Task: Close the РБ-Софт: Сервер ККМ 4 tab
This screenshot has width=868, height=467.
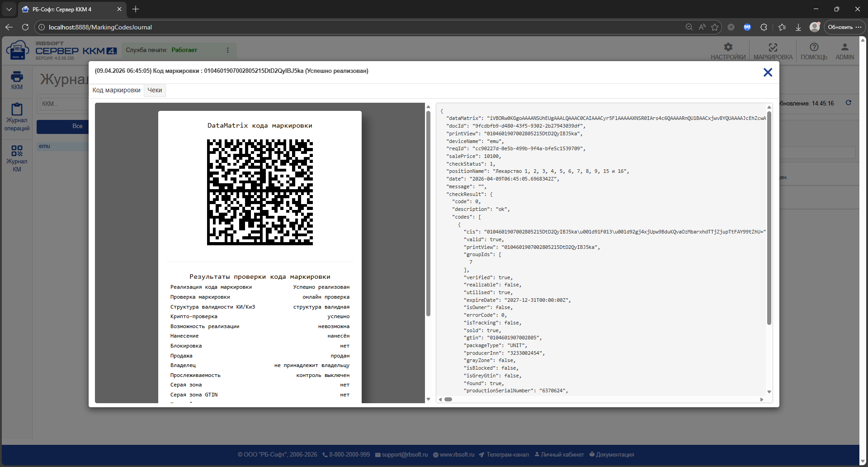Action: tap(119, 9)
